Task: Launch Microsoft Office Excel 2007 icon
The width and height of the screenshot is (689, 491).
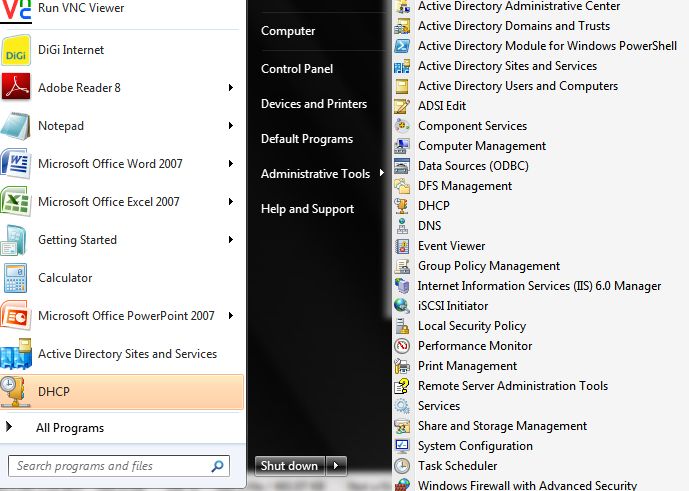Action: (x=16, y=201)
